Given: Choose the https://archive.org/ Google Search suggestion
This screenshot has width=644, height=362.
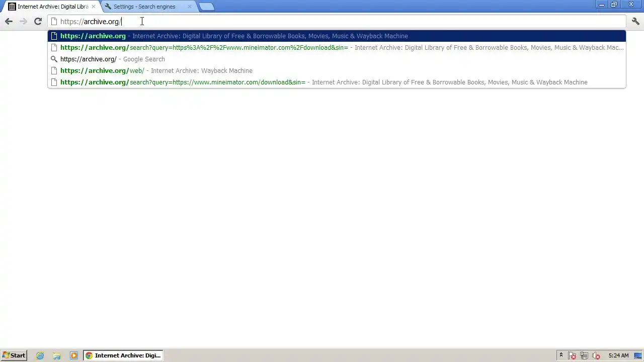Looking at the screenshot, I should [337, 59].
